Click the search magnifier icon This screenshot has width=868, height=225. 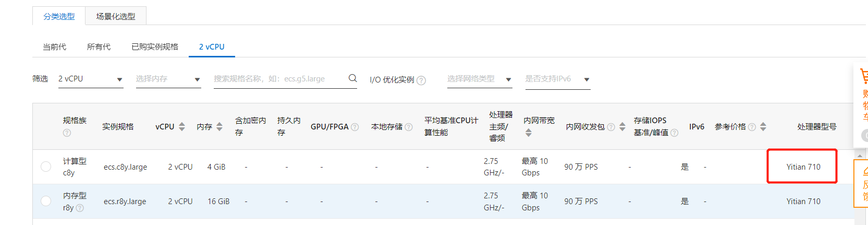click(x=352, y=78)
